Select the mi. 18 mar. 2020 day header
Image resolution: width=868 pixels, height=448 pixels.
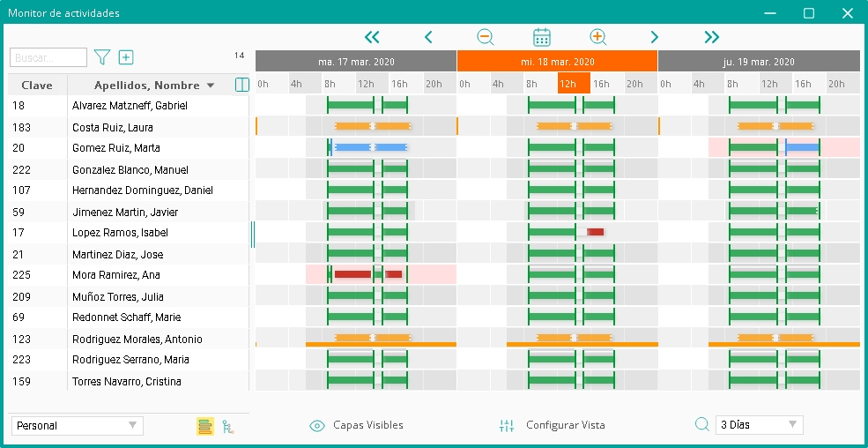(x=557, y=62)
